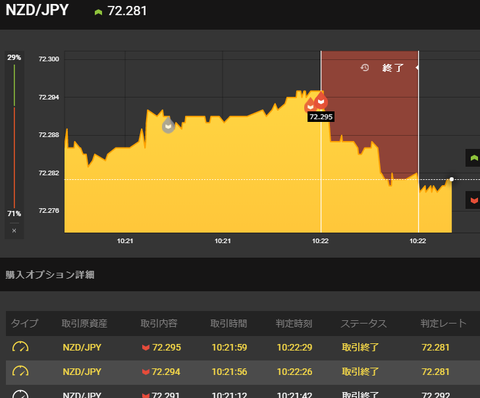Click 取引終了 status in the 10:22:29 row
This screenshot has width=480, height=398.
(360, 347)
